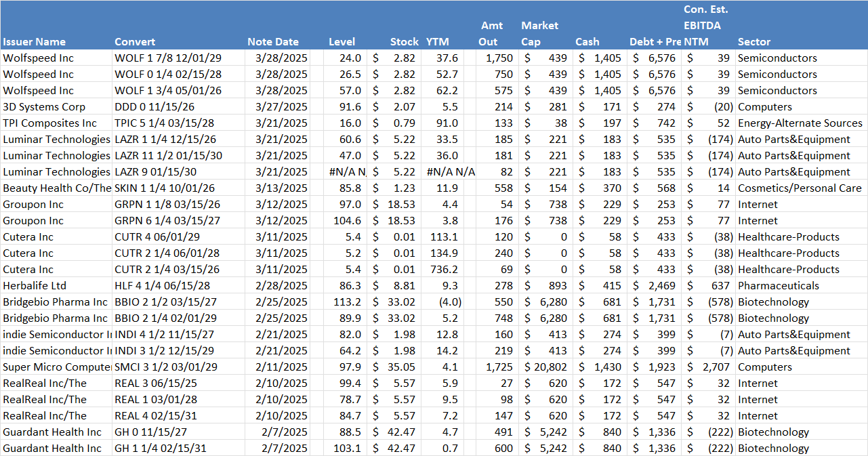Select the Issuer Name column header
Viewport: 868px width, 456px height.
pos(34,41)
